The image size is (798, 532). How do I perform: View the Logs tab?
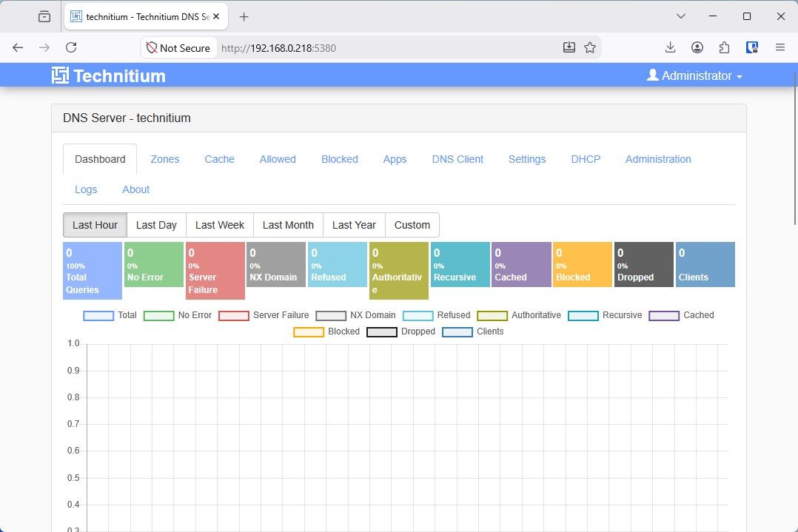coord(86,189)
